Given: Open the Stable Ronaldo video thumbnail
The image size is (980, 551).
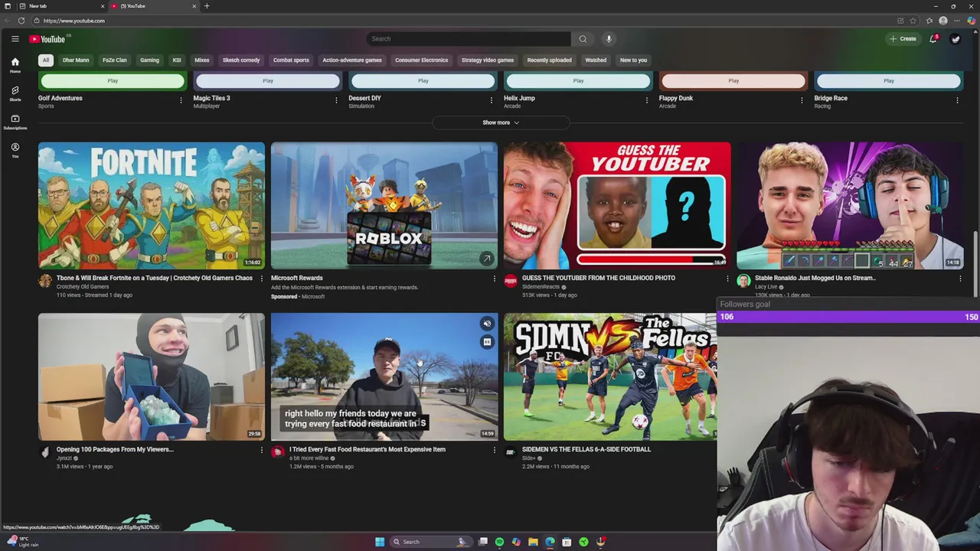Looking at the screenshot, I should click(850, 206).
